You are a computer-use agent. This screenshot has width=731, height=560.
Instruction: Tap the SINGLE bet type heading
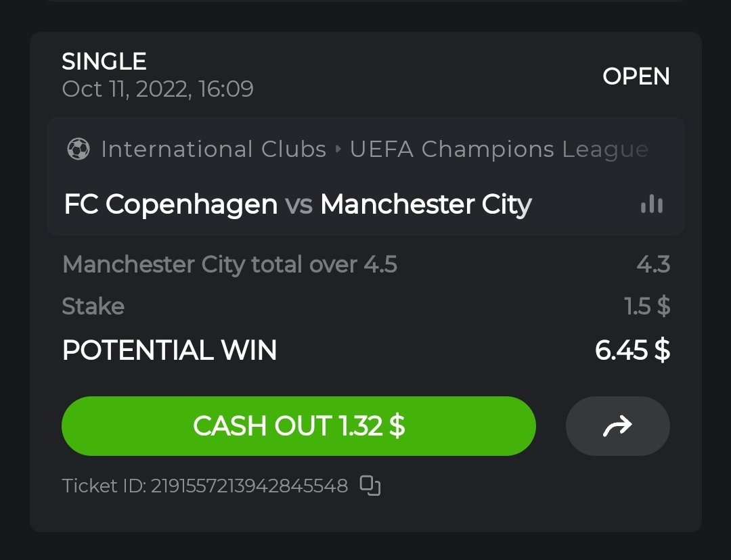pyautogui.click(x=104, y=62)
